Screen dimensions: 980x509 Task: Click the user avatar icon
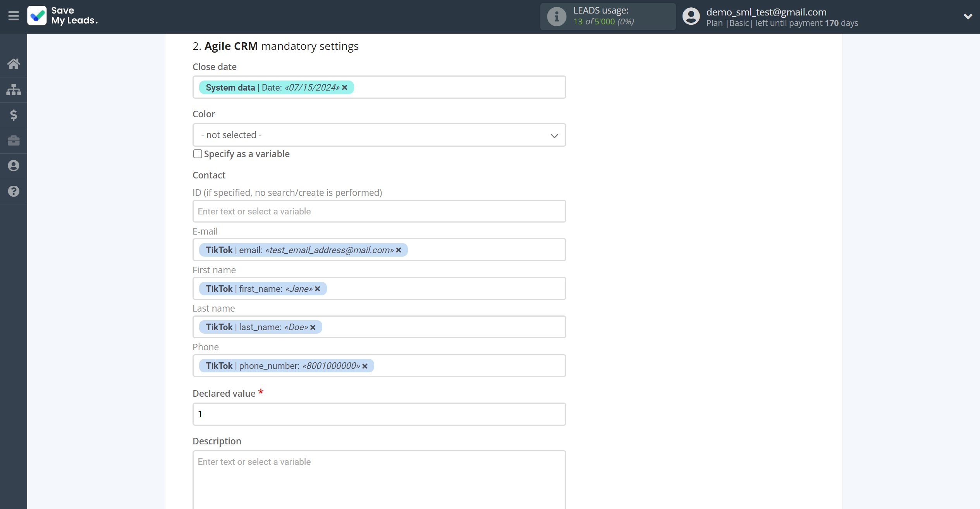click(x=691, y=17)
